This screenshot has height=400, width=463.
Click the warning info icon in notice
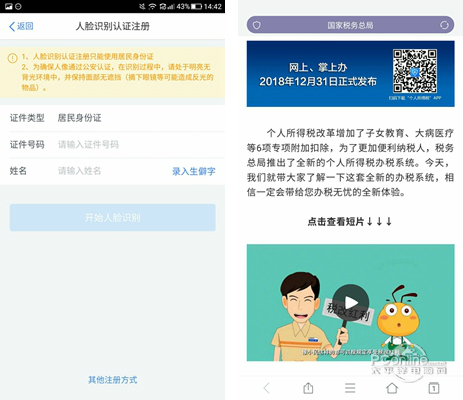12,59
